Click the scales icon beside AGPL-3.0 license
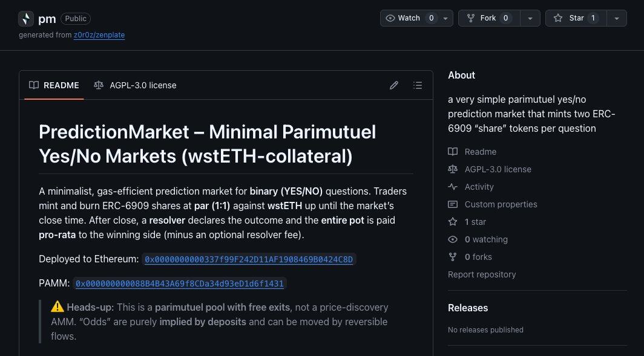The height and width of the screenshot is (356, 644). coord(453,169)
